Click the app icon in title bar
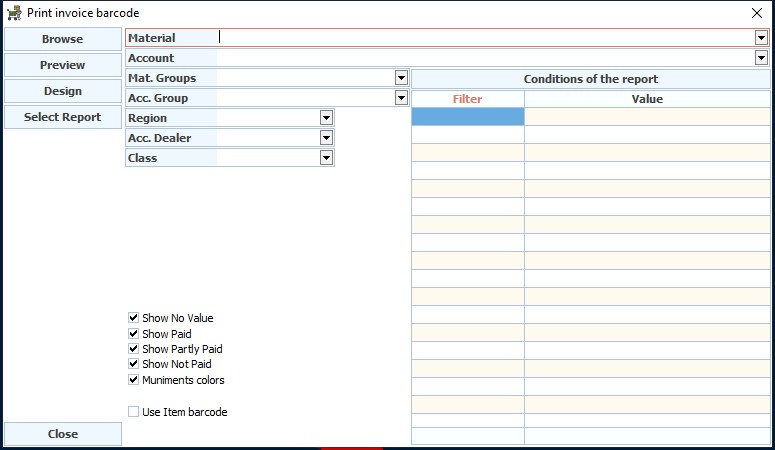This screenshot has height=450, width=775. (x=14, y=13)
